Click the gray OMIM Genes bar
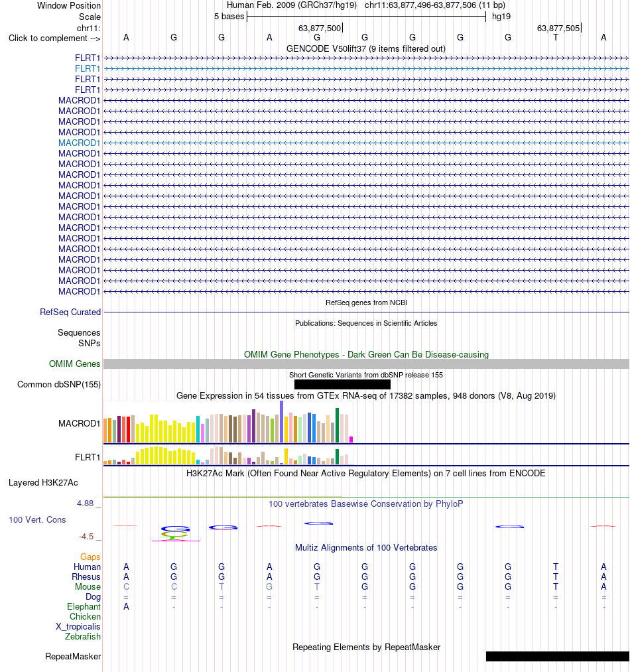The height and width of the screenshot is (672, 630). 367,364
